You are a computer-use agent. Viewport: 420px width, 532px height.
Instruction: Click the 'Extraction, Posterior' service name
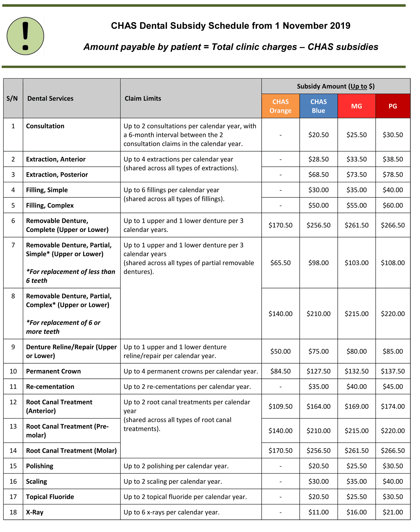click(57, 175)
